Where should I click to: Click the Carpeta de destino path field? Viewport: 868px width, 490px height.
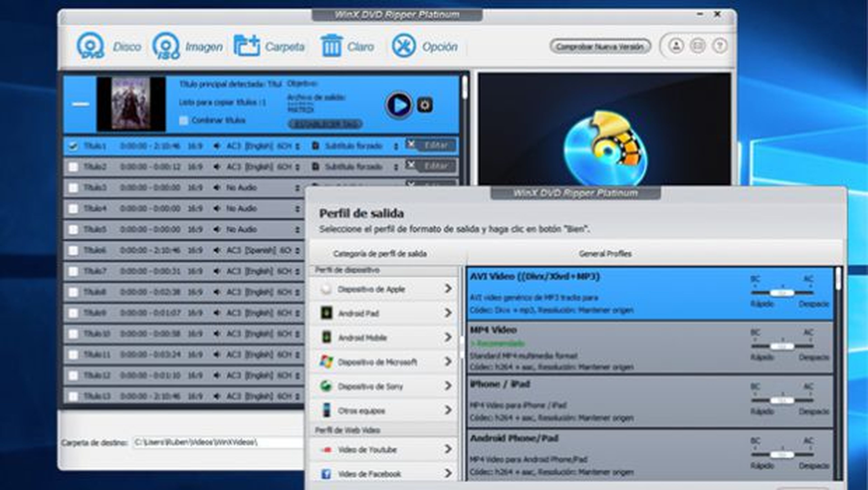pyautogui.click(x=218, y=442)
